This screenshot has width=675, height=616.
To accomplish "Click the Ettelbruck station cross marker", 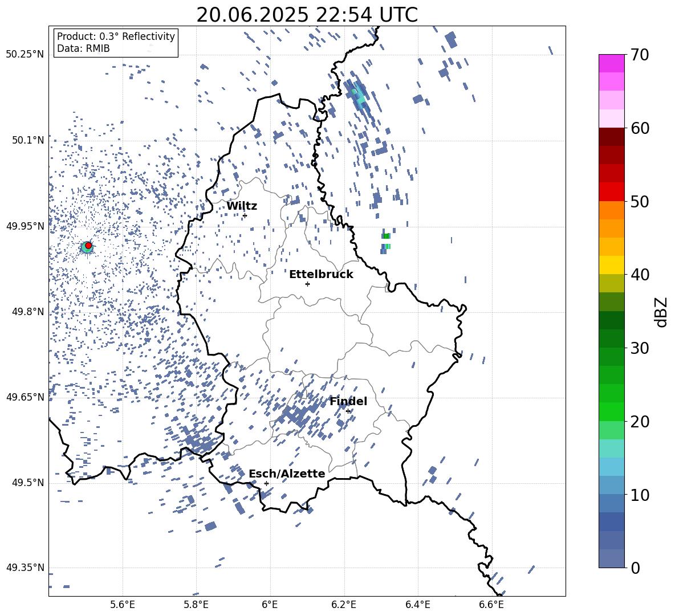I will click(x=307, y=284).
